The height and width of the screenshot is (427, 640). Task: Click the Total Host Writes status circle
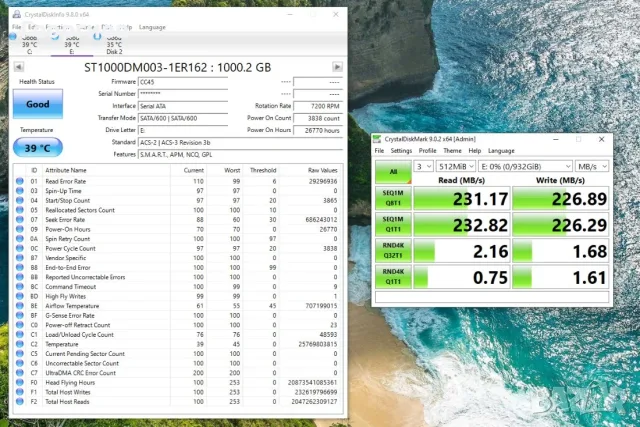point(20,392)
